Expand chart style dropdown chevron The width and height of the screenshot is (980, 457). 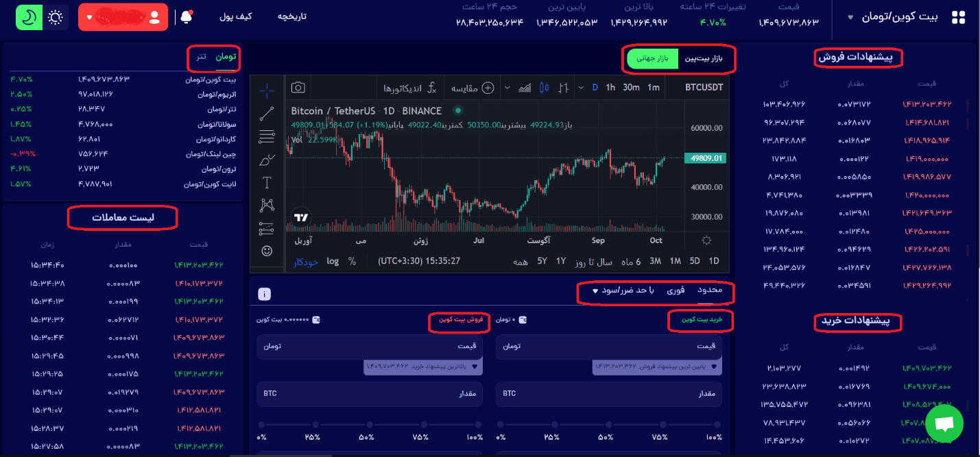click(x=507, y=88)
